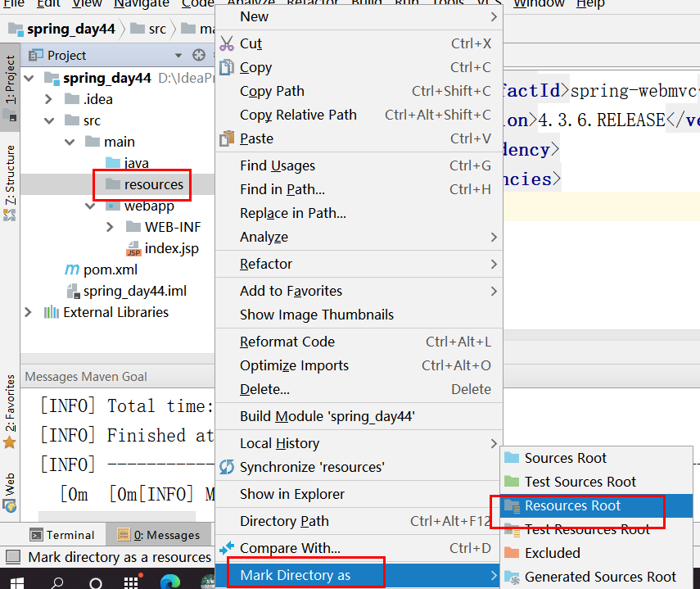Click the sync icon next to Synchronize 'resources'
Image resolution: width=700 pixels, height=589 pixels.
[x=227, y=467]
